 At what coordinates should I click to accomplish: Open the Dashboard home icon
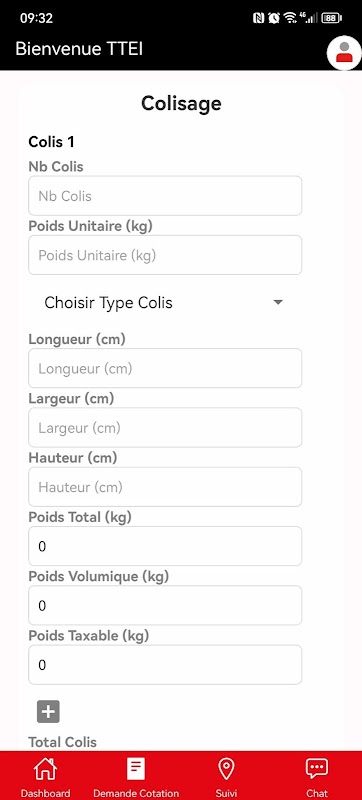click(x=45, y=768)
